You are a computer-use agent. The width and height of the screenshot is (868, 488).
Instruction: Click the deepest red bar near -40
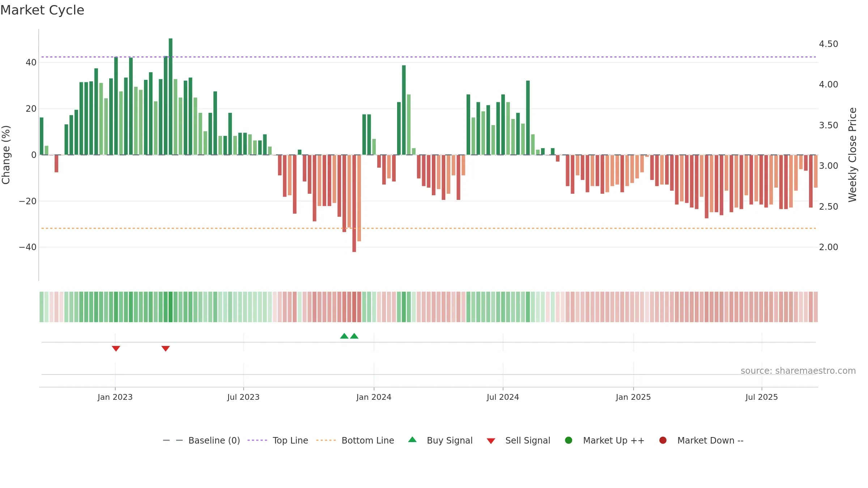pos(354,204)
